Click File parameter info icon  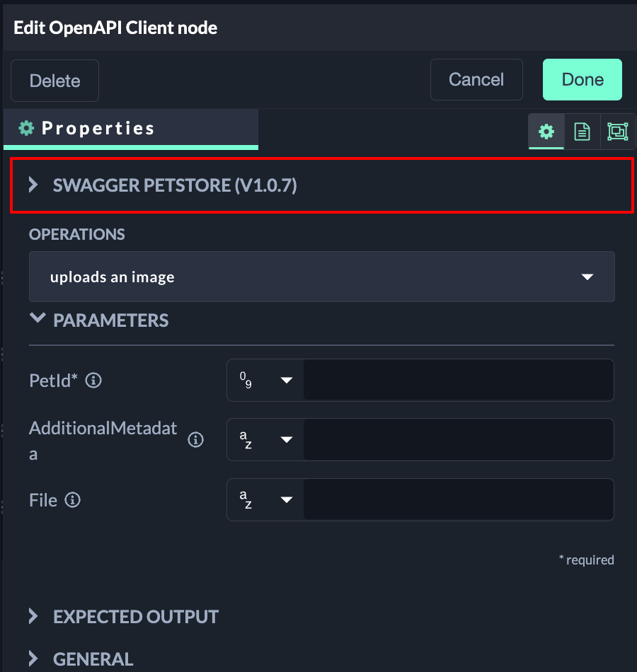coord(72,500)
